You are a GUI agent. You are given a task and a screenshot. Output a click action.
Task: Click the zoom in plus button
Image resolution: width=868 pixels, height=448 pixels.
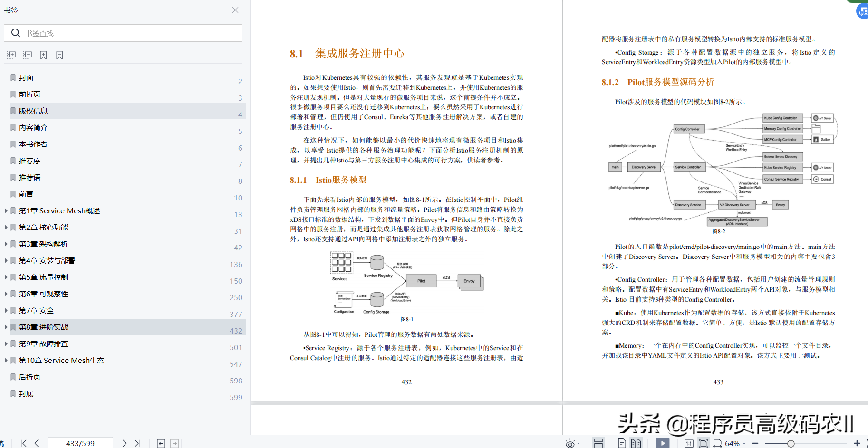857,443
